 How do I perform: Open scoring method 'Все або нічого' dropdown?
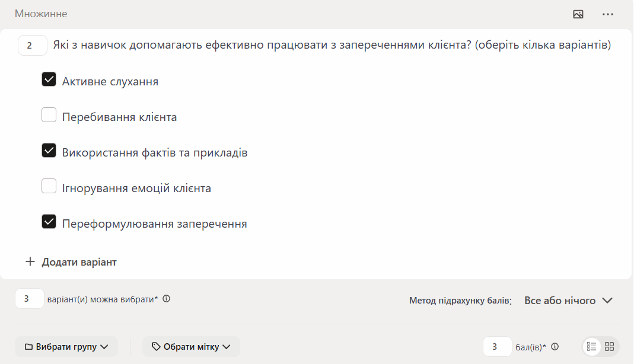pos(568,301)
